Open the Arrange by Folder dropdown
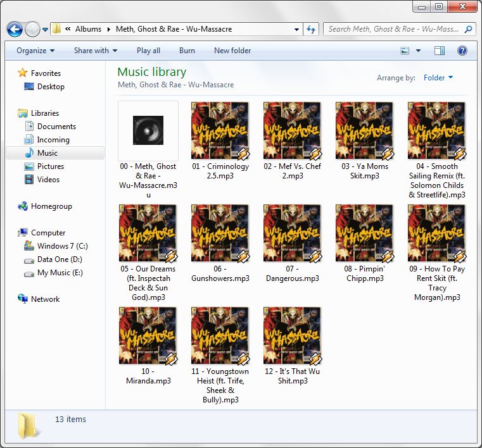The image size is (482, 448). click(438, 78)
